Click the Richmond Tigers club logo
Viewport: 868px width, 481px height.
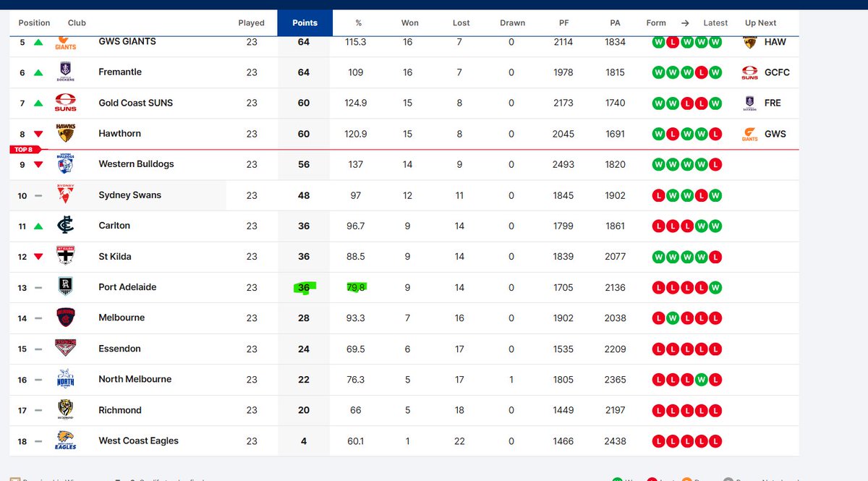tap(66, 410)
